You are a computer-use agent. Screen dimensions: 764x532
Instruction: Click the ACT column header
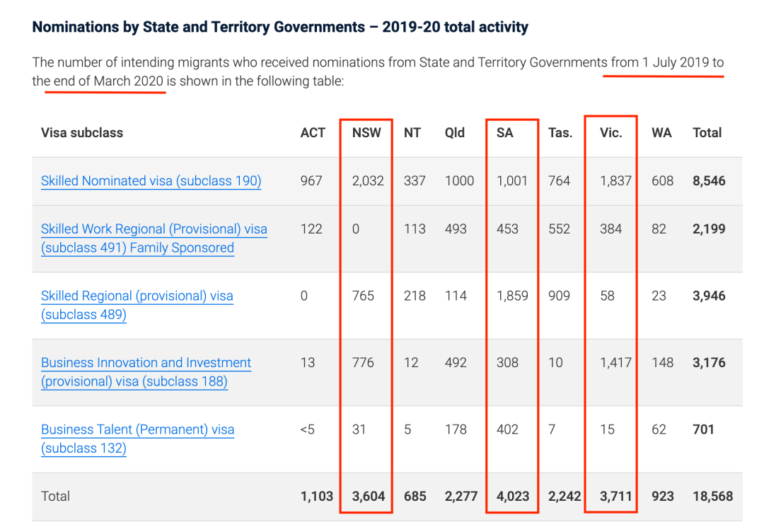click(x=313, y=132)
